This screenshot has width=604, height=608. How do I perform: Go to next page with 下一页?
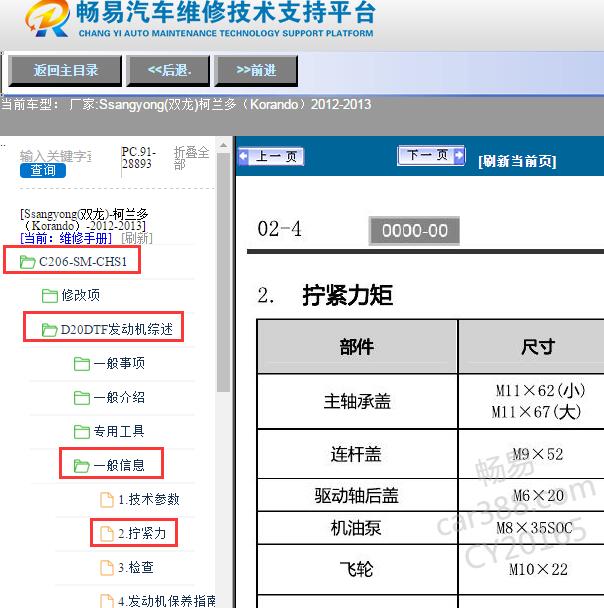pyautogui.click(x=431, y=155)
